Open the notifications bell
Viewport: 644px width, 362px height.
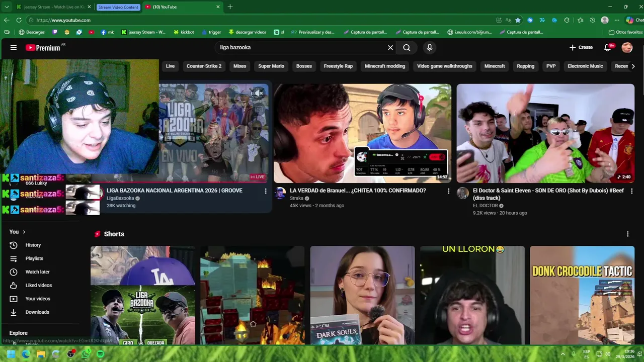608,48
